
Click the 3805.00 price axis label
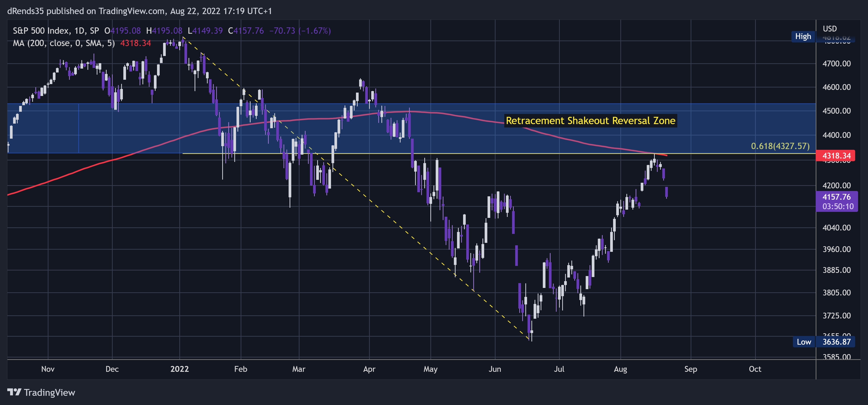(x=836, y=293)
